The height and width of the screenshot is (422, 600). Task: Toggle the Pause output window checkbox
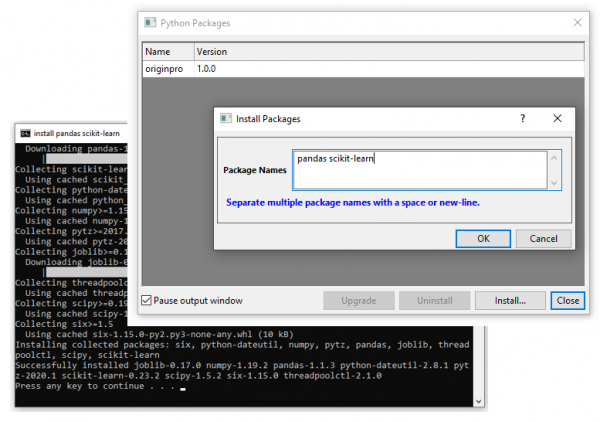[x=147, y=300]
